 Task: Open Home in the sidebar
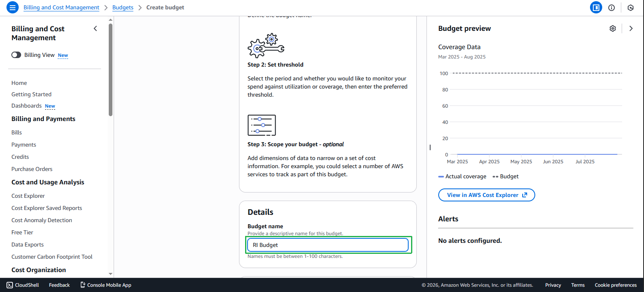[x=19, y=83]
